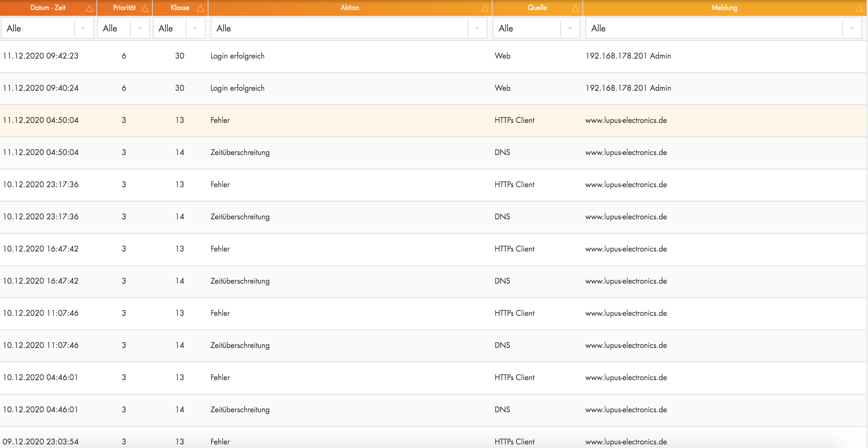Click sort triangle in Priorität header

coord(145,9)
